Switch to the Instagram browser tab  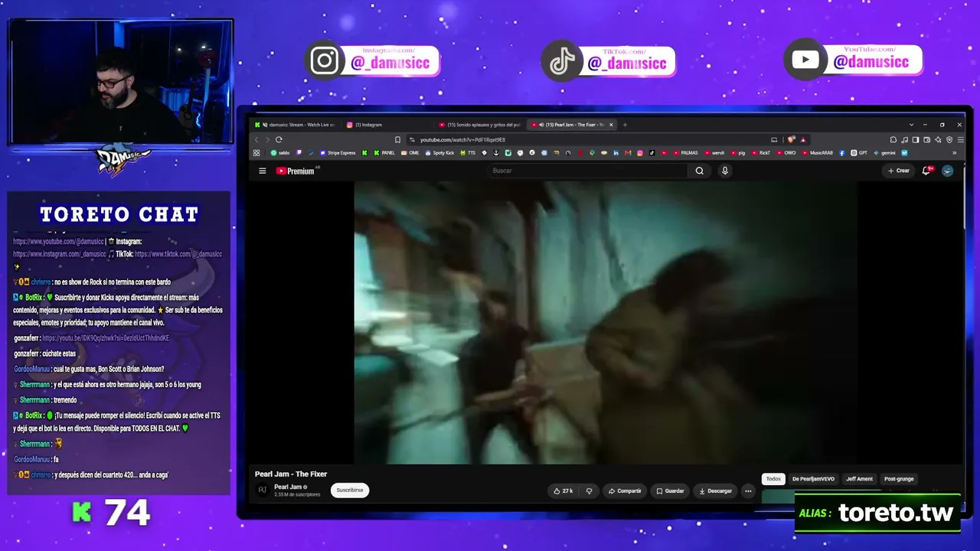tap(387, 125)
